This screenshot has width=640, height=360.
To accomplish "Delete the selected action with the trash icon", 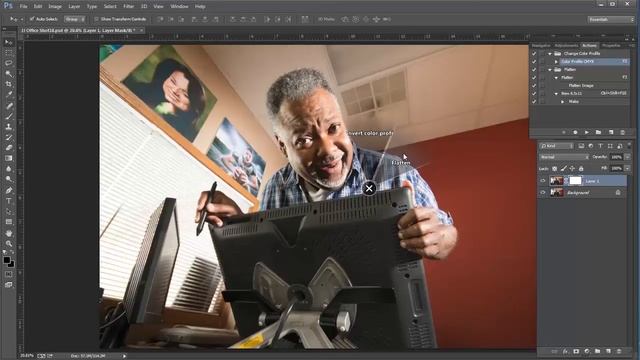I will coord(622,132).
